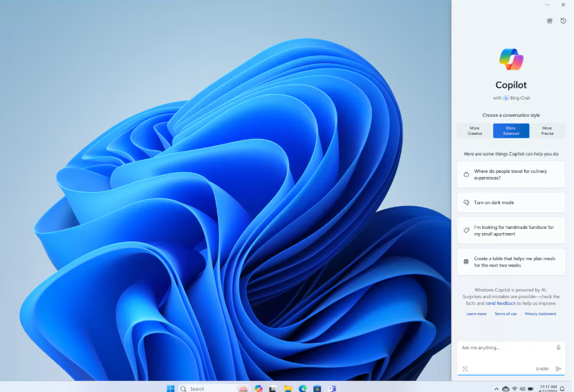Open File Explorer from the taskbar
Screen dimensions: 574x392
point(288,389)
